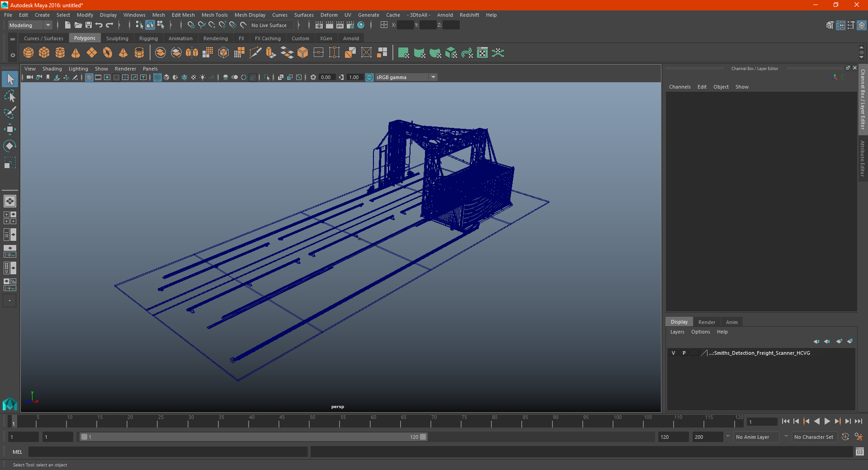868x470 pixels.
Task: Activate the Rotate tool in toolbox
Action: coord(10,146)
